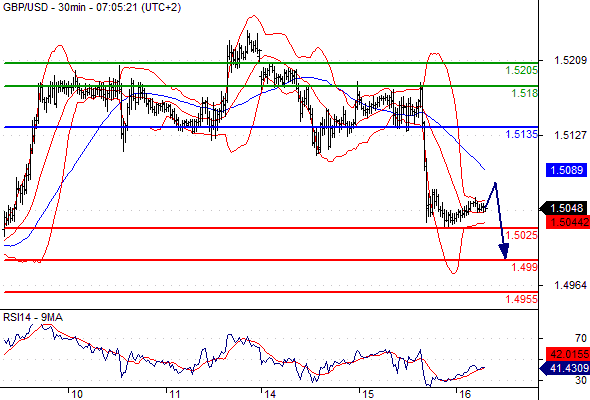Select date marker 10 on time axis
The height and width of the screenshot is (400, 590).
77,394
